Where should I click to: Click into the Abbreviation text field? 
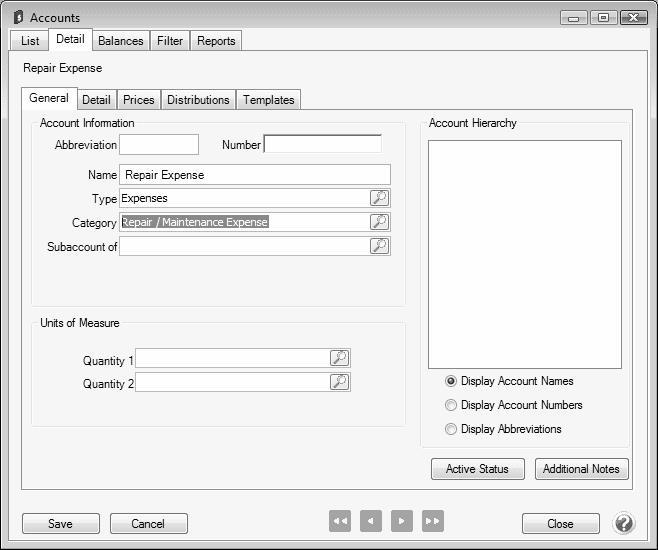point(159,145)
